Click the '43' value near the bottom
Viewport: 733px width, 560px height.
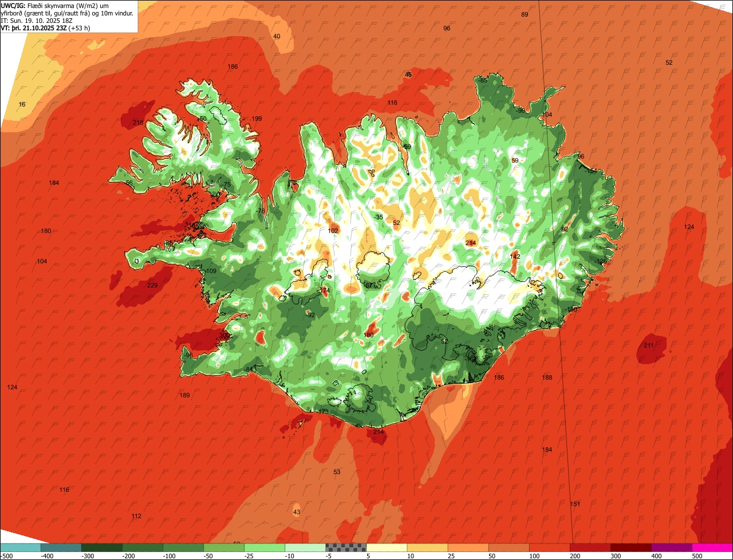296,512
